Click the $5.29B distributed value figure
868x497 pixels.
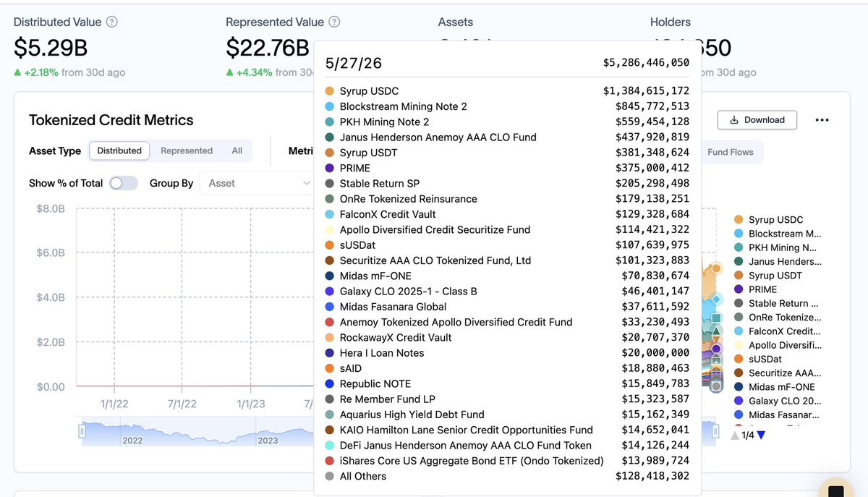click(51, 48)
